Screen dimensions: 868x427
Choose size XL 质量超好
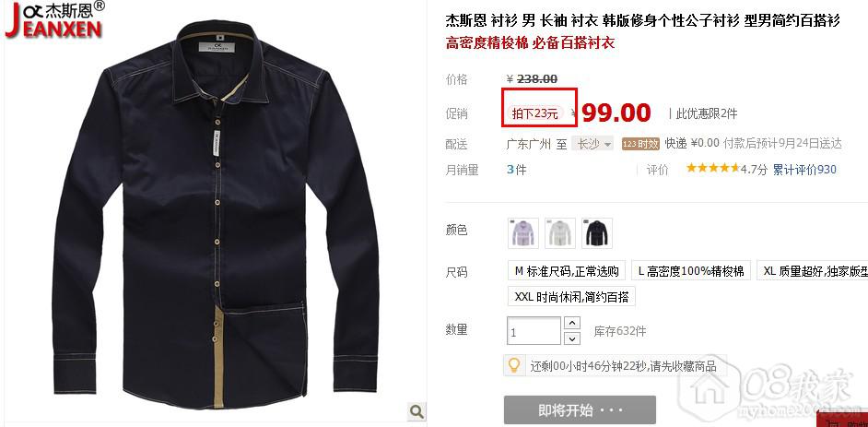[812, 271]
